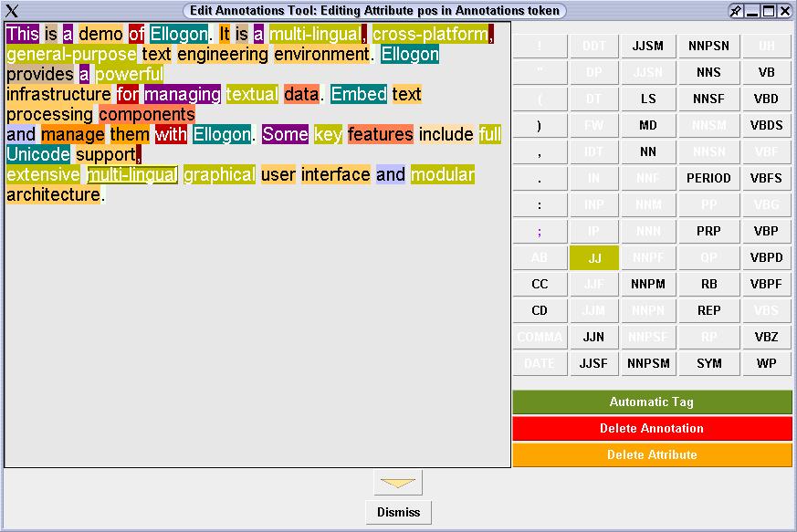The width and height of the screenshot is (797, 532).
Task: Click the token "powerful"
Action: (129, 74)
